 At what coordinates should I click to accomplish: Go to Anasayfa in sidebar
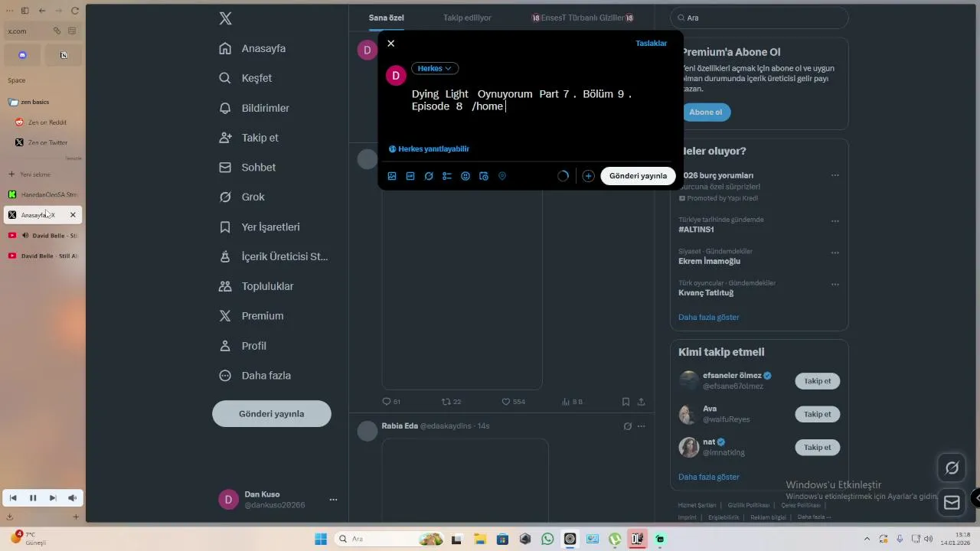[253, 48]
